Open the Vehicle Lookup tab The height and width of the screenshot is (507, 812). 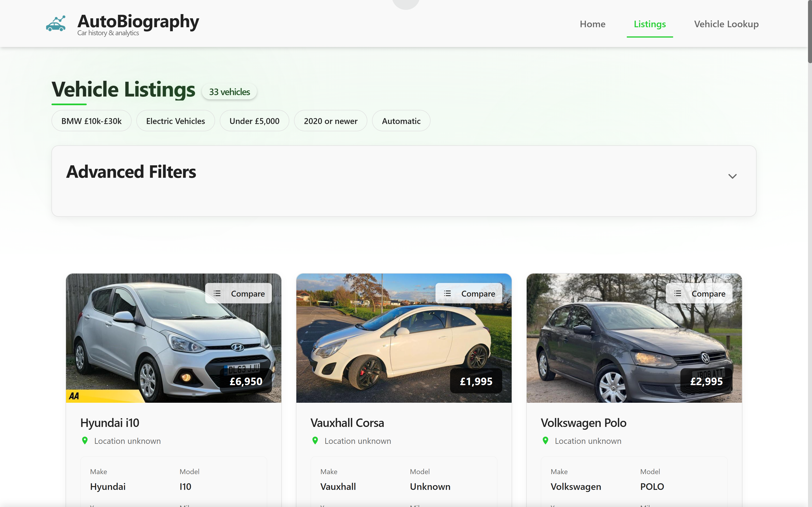click(726, 24)
